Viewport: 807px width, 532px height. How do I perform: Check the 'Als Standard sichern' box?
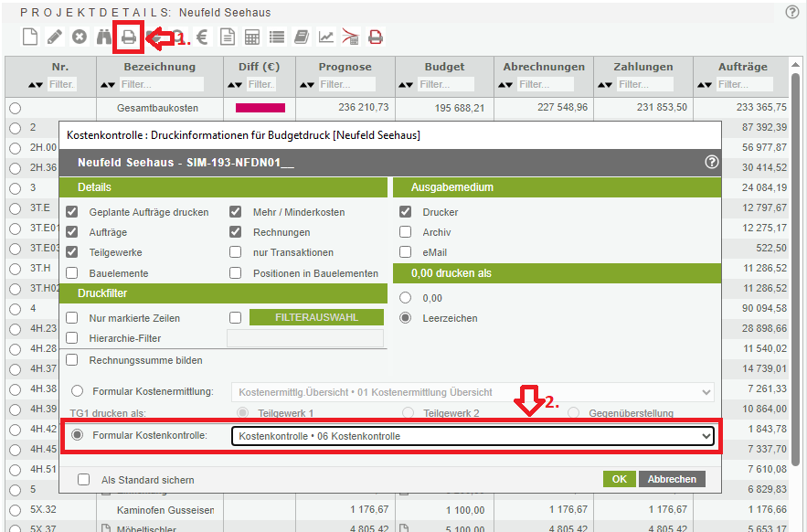tap(84, 480)
